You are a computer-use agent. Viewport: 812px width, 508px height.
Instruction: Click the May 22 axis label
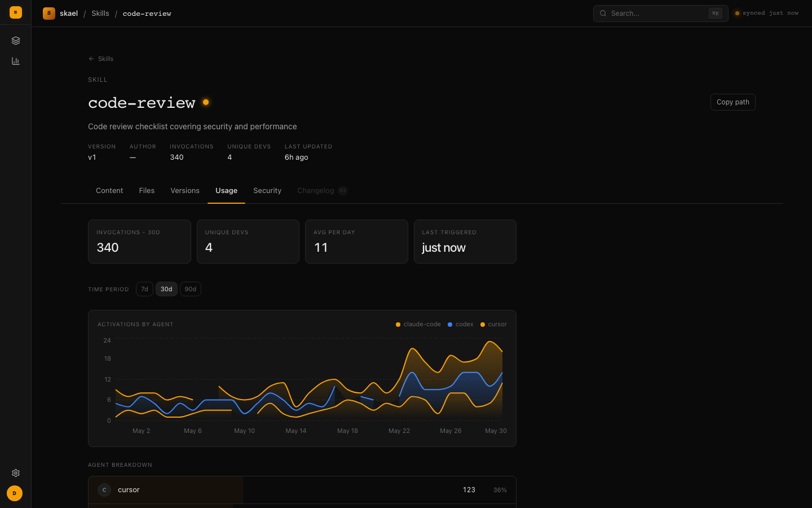click(399, 431)
